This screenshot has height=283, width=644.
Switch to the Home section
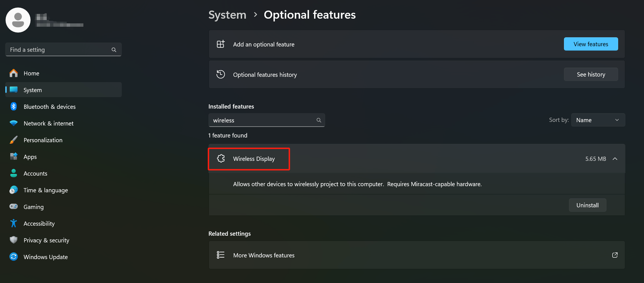(x=31, y=73)
